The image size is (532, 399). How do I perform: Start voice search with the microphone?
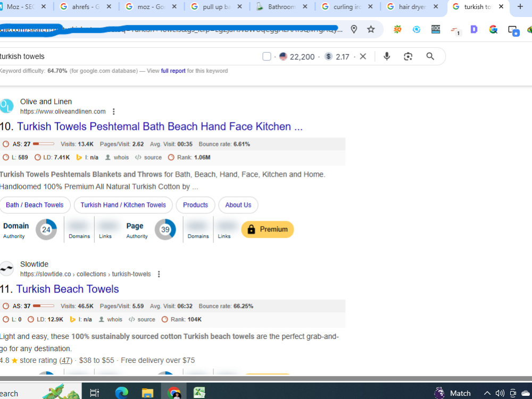coord(387,56)
